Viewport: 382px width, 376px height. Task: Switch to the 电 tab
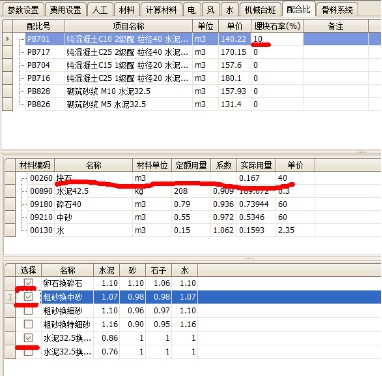point(192,10)
